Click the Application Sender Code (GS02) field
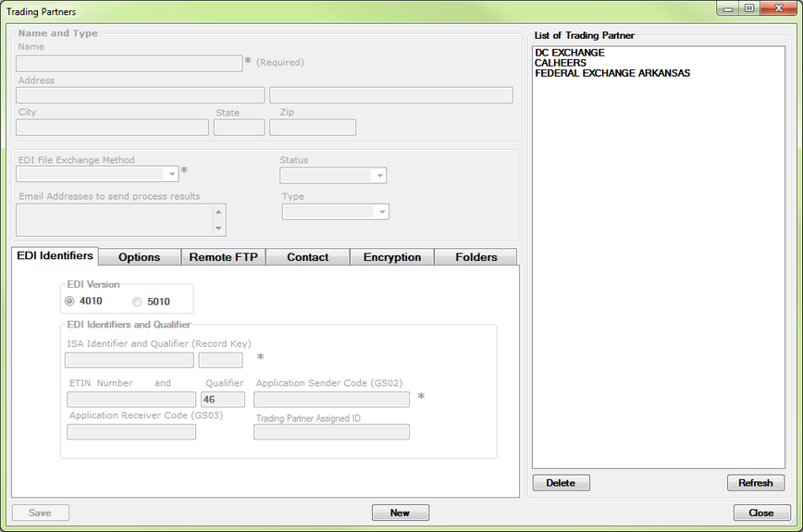The width and height of the screenshot is (803, 532). point(331,400)
